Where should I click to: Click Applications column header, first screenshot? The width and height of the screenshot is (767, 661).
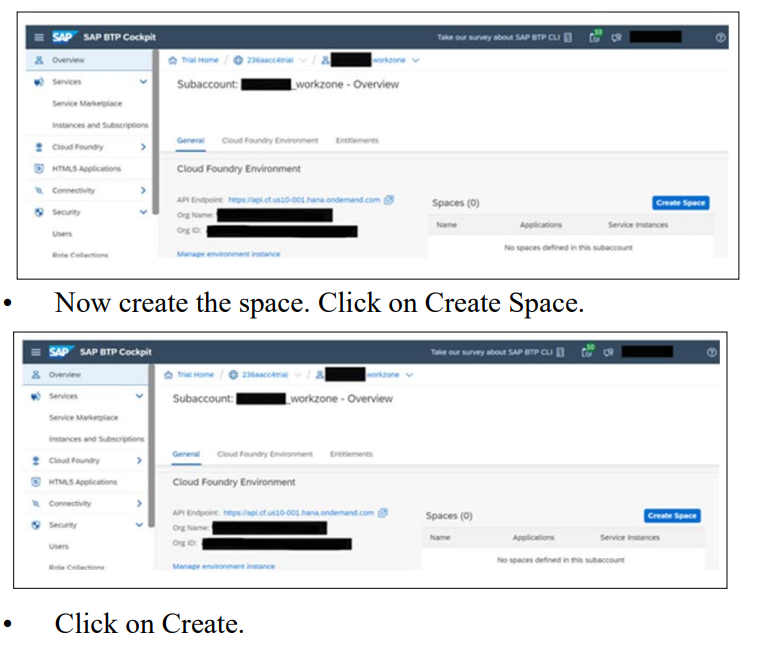(x=541, y=225)
